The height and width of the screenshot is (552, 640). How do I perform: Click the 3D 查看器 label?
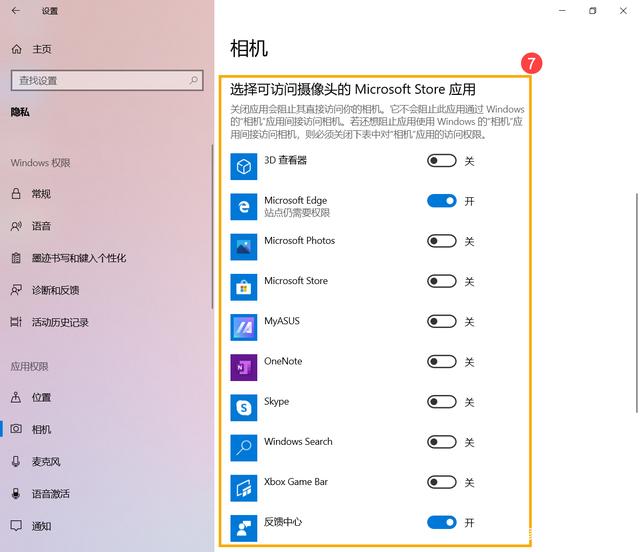[285, 160]
